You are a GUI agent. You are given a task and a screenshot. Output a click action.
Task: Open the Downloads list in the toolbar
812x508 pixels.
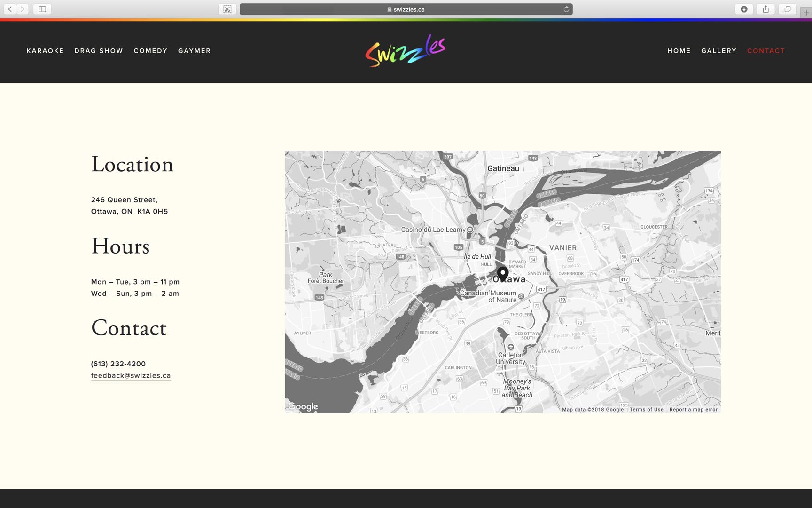[744, 8]
